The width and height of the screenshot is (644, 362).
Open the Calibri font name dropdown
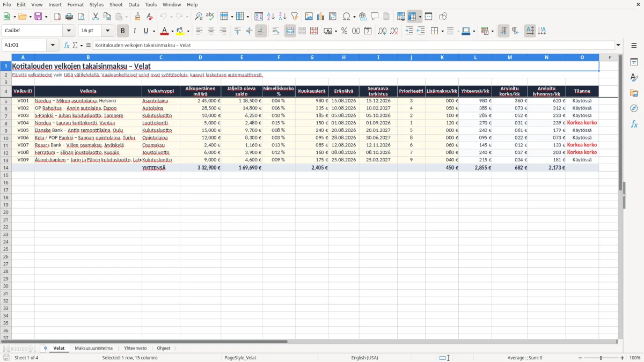[x=69, y=31]
